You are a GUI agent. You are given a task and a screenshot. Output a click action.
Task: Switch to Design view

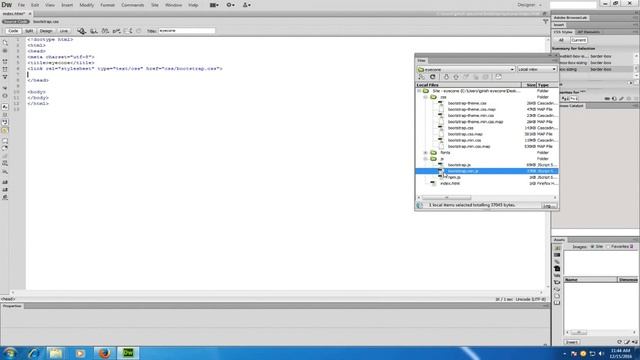[x=46, y=31]
